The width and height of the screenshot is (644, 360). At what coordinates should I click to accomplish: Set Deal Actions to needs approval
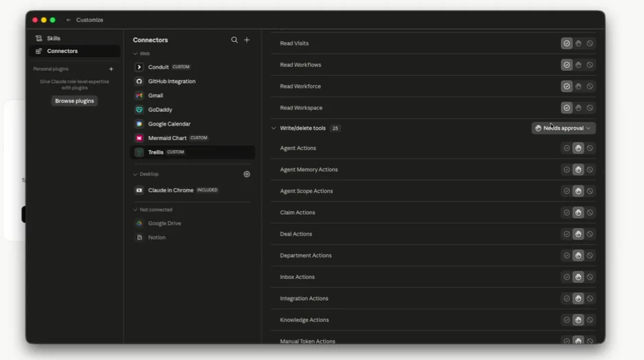coord(578,234)
